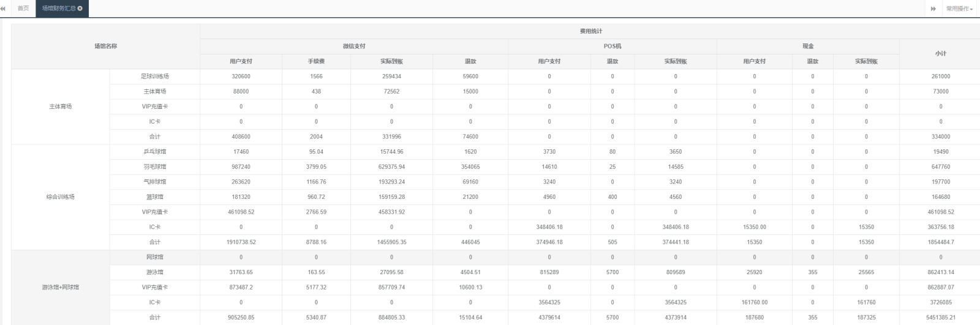Click the 篮球馆 row label
The width and height of the screenshot is (980, 325).
(154, 197)
